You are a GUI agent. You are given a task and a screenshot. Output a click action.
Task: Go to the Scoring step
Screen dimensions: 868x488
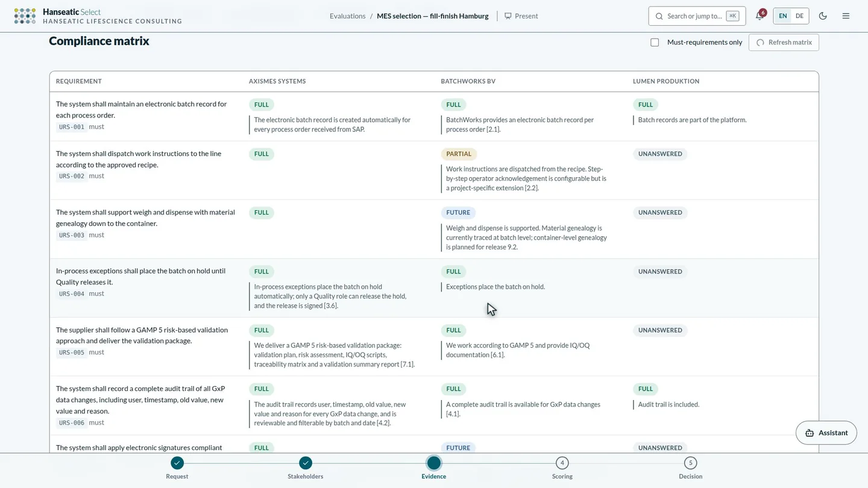pos(562,468)
